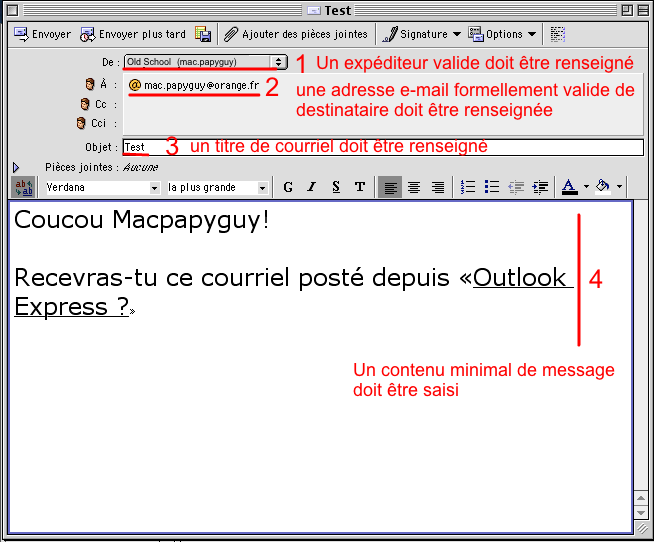Toggle teletype T formatting icon
Screen dimensions: 654x542
pos(360,187)
